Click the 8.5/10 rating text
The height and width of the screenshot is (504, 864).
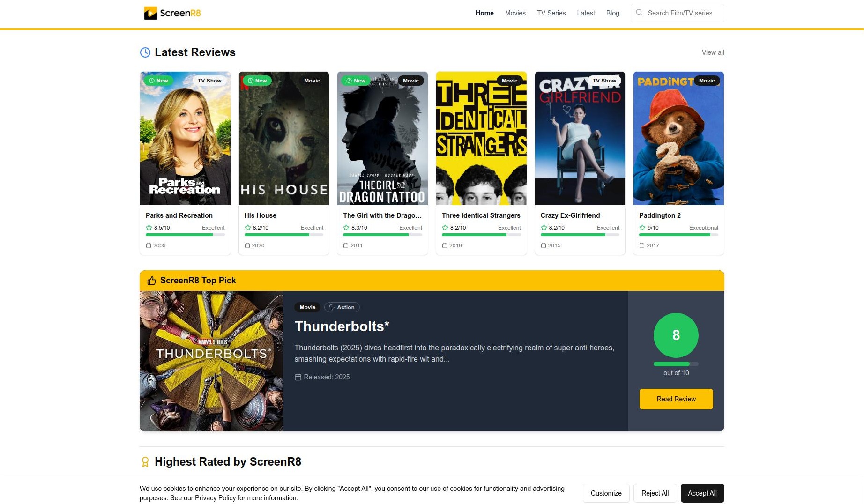coord(162,228)
